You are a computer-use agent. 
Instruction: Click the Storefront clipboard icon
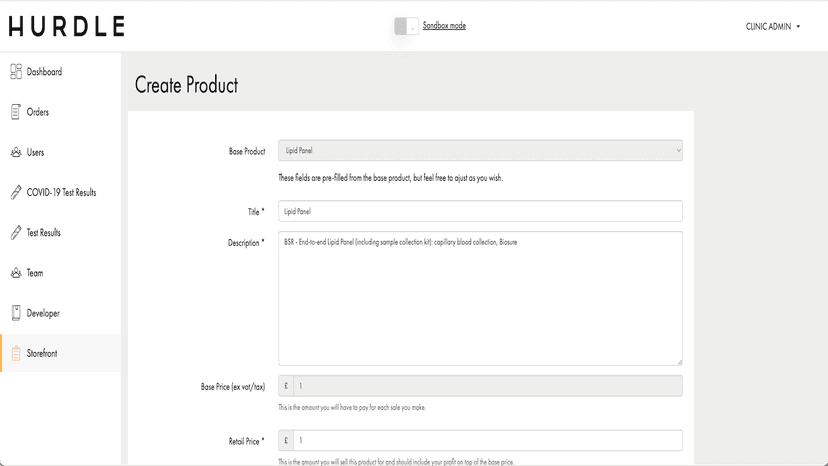click(16, 353)
